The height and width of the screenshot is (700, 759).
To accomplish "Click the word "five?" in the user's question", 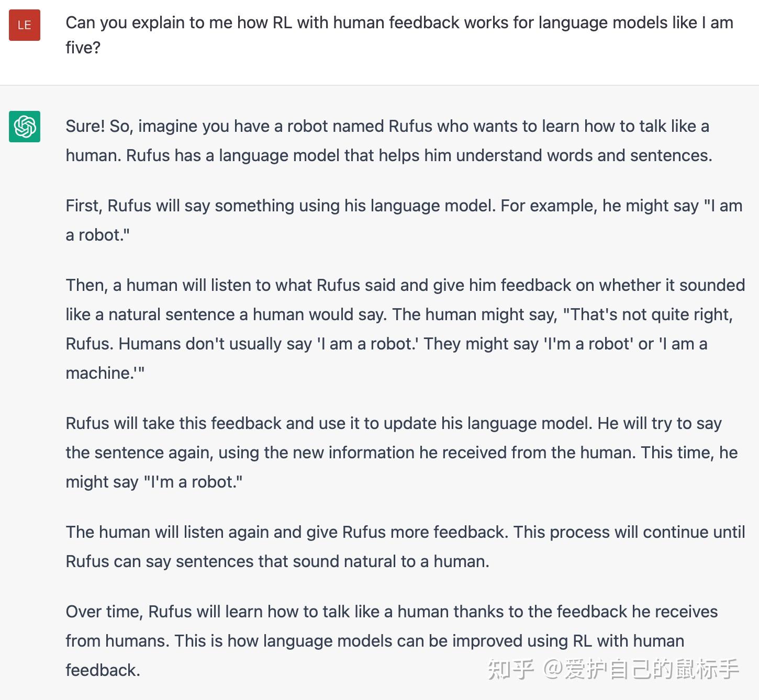I will point(83,48).
